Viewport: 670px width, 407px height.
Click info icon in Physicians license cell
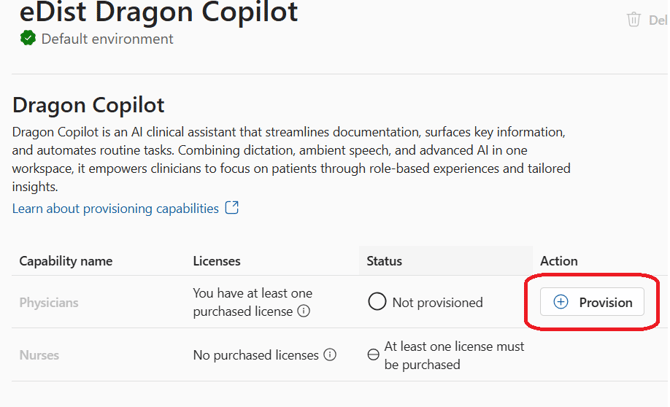point(303,311)
